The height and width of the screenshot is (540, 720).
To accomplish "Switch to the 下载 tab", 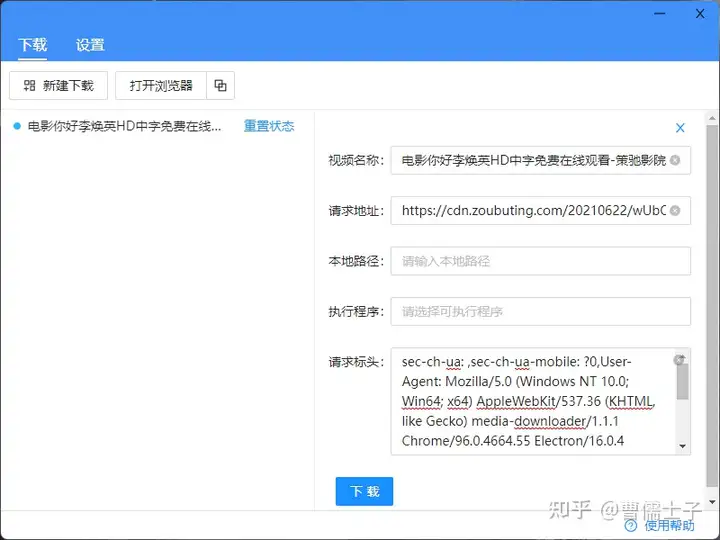I will (x=33, y=45).
